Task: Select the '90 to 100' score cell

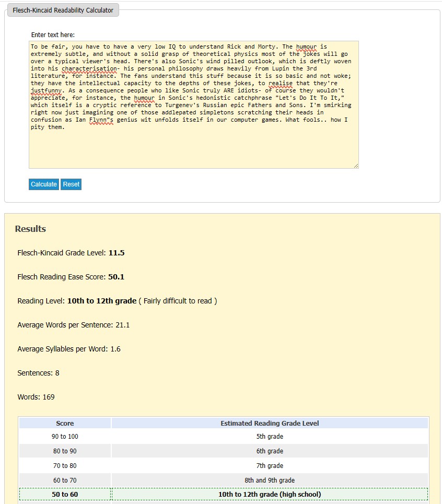Action: coord(65,437)
